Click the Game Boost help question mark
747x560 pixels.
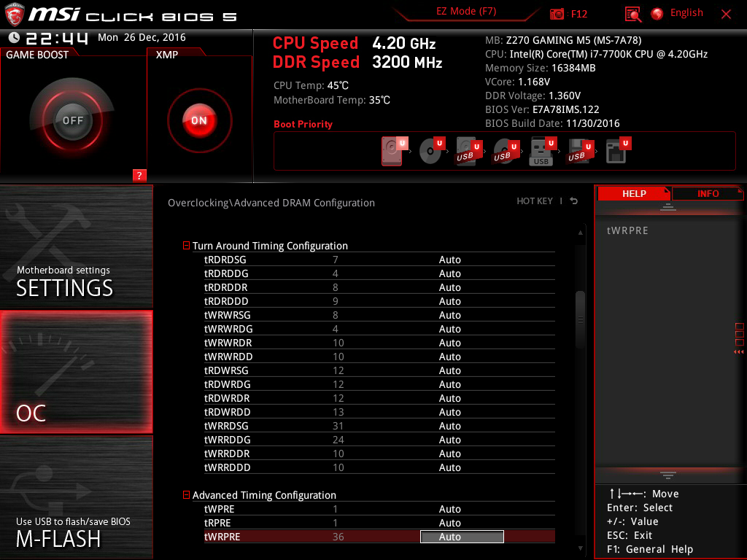(x=139, y=175)
